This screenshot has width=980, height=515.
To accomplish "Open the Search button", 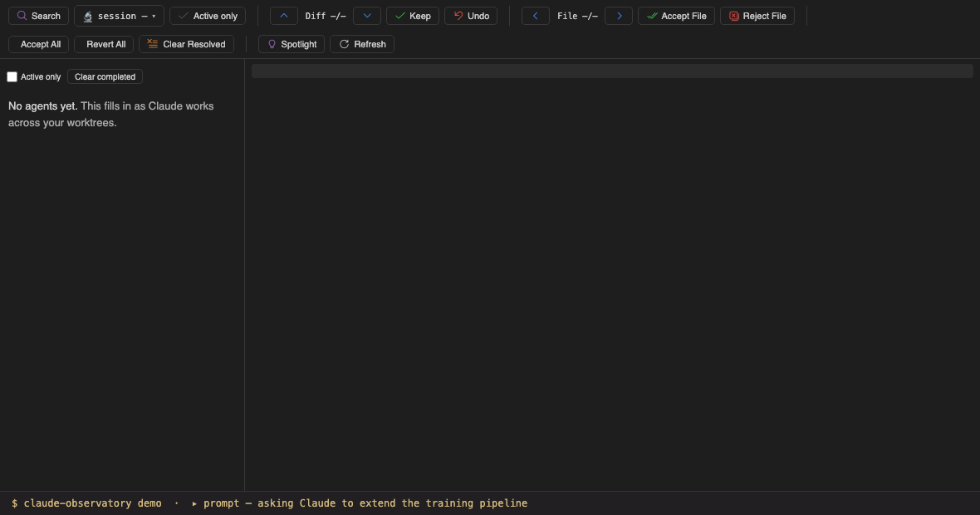I will [38, 16].
